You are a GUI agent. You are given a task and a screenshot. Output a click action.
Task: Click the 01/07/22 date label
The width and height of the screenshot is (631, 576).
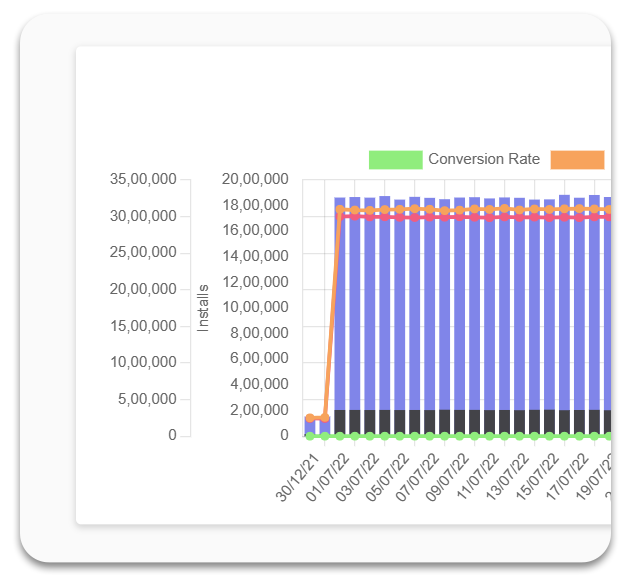327,478
